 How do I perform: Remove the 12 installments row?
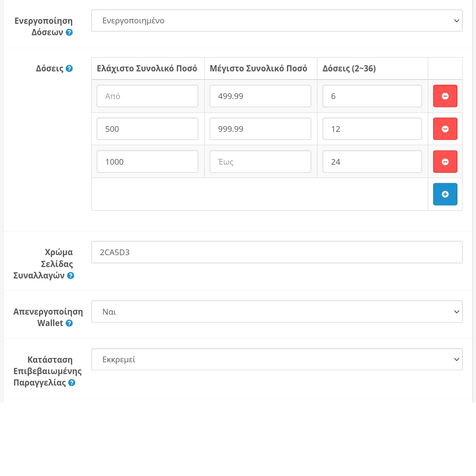[445, 129]
